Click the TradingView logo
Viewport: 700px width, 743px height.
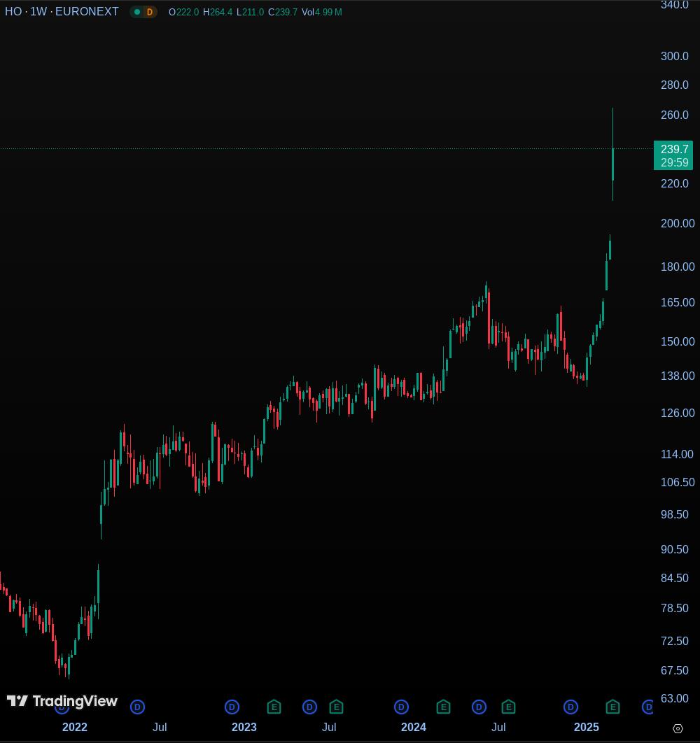click(62, 701)
